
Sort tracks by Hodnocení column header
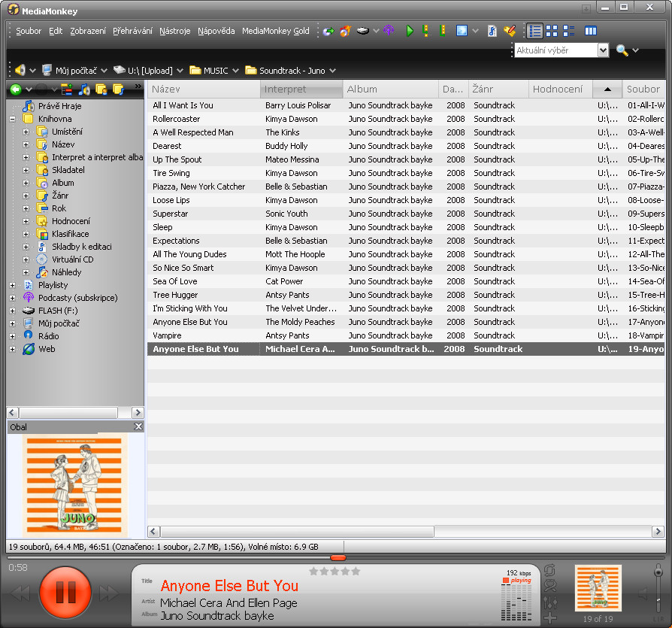tap(561, 89)
